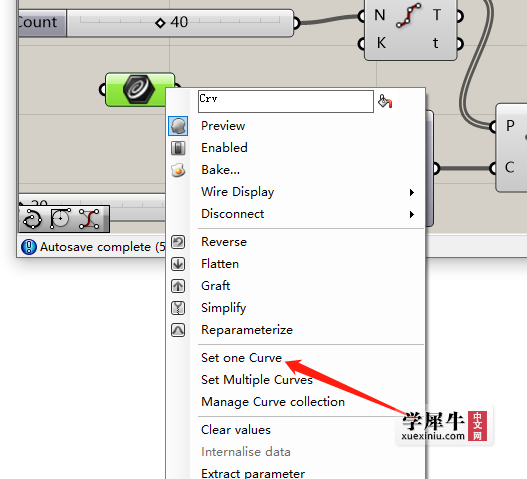527x479 pixels.
Task: Toggle the Enabled option
Action: 224,148
